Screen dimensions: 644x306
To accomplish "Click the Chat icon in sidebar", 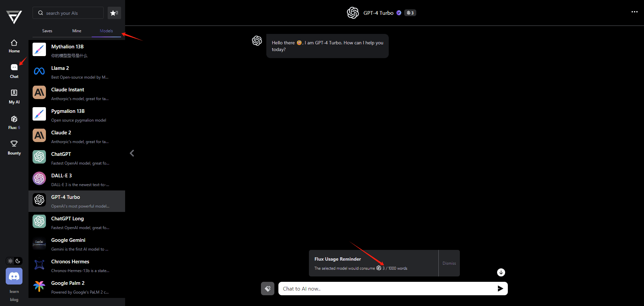I will coord(14,71).
